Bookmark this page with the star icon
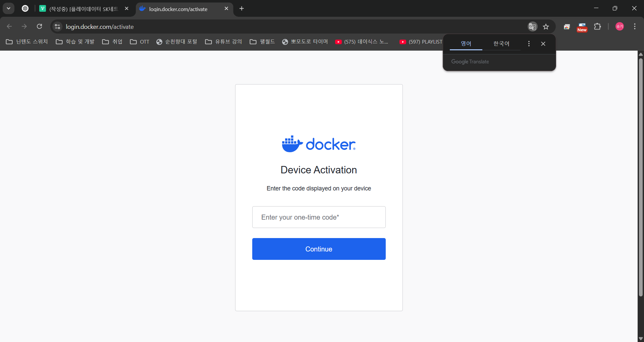The width and height of the screenshot is (644, 342). tap(546, 26)
